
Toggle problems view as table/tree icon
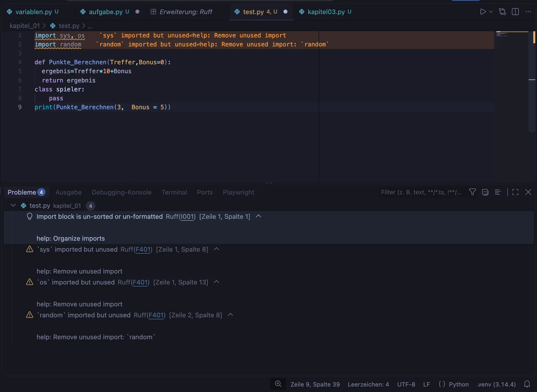point(498,192)
